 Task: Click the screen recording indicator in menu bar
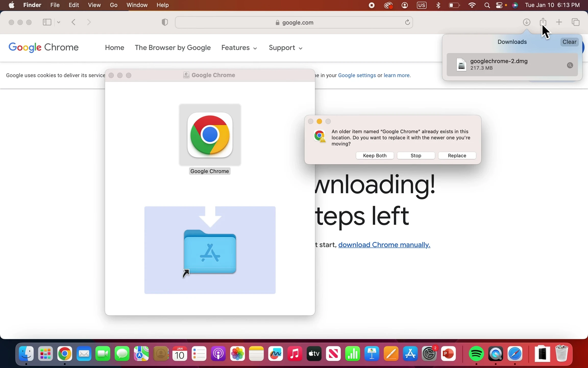tap(372, 5)
